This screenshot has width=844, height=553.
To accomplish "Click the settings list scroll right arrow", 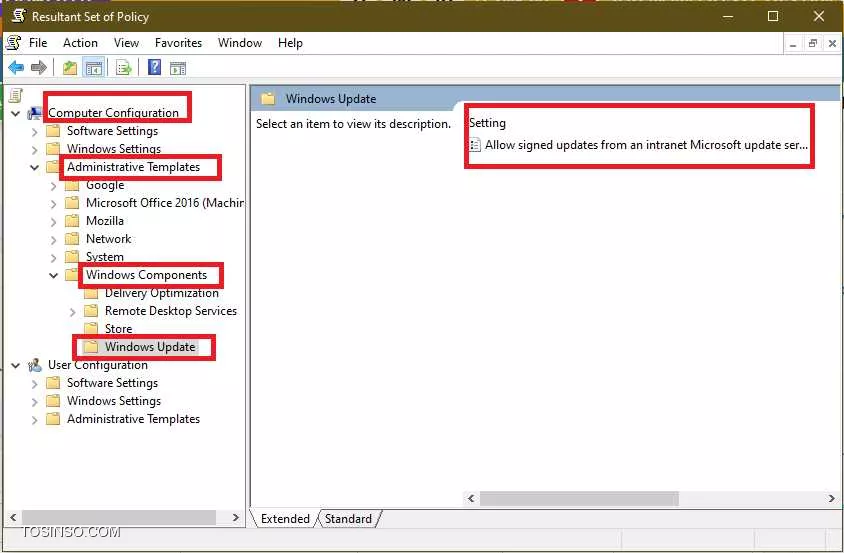I will coord(832,499).
